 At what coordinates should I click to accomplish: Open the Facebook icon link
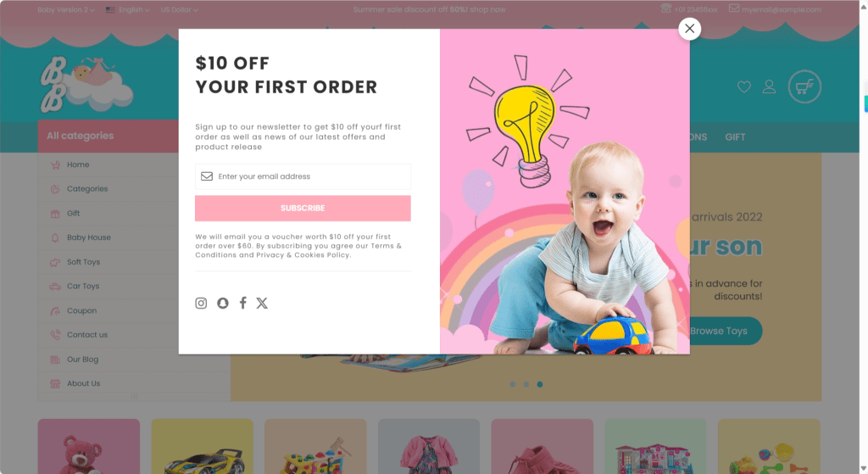(x=242, y=303)
